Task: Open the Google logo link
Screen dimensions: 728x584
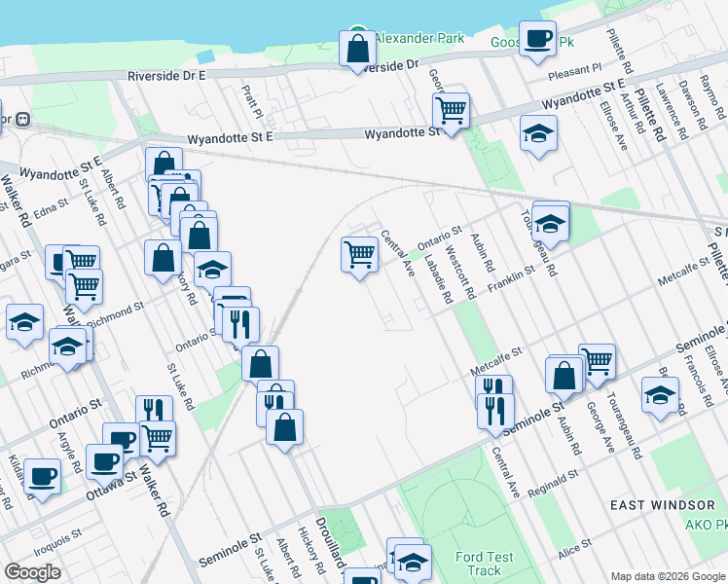Action: coord(33,572)
